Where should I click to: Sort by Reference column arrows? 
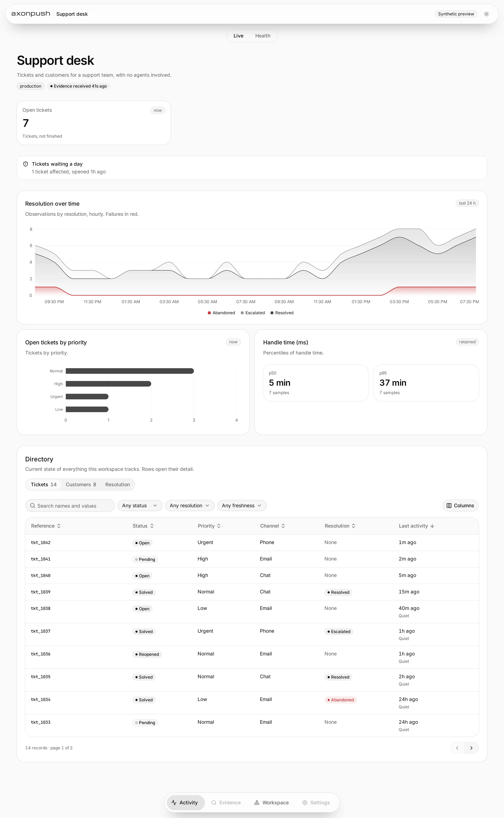[x=59, y=526]
